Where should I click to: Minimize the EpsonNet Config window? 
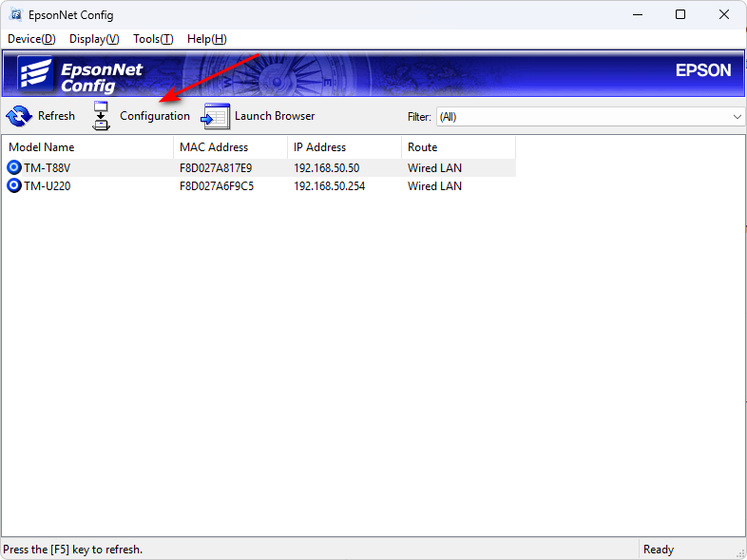tap(637, 15)
